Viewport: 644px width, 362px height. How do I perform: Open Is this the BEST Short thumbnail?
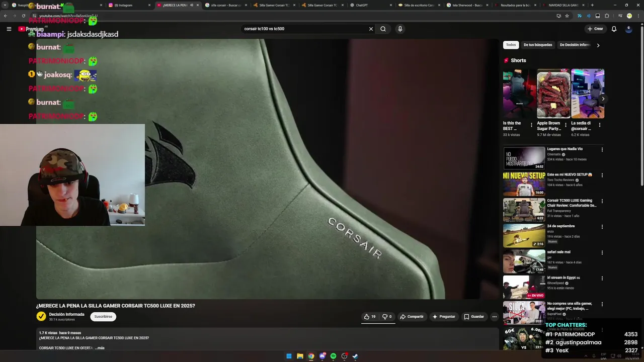click(519, 94)
